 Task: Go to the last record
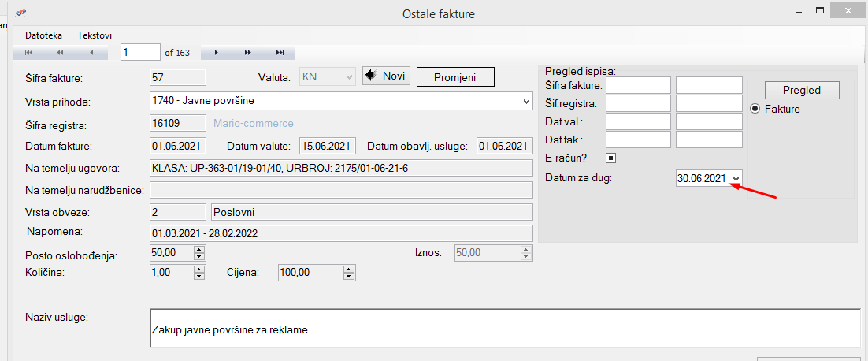click(x=280, y=53)
